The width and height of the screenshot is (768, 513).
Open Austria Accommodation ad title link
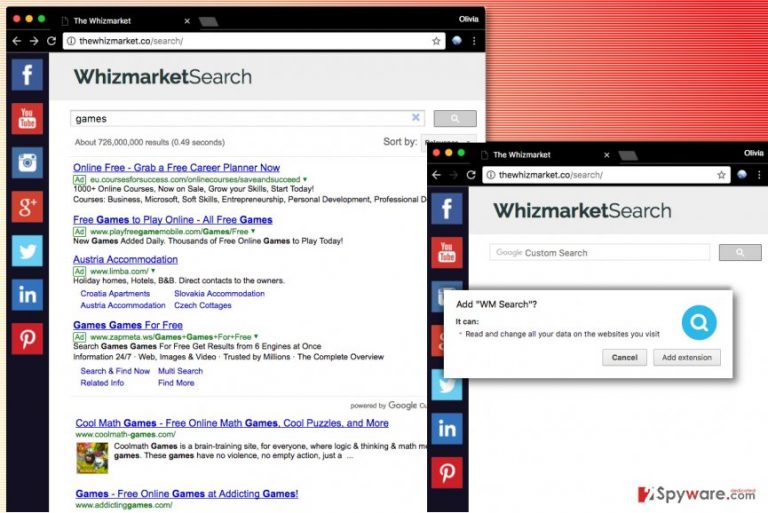pos(125,259)
